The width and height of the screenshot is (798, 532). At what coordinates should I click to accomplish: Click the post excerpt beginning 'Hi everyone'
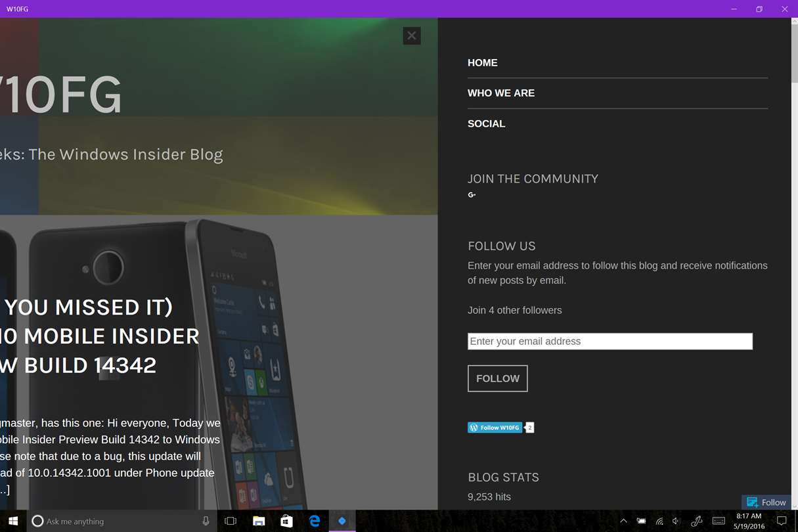(110, 456)
